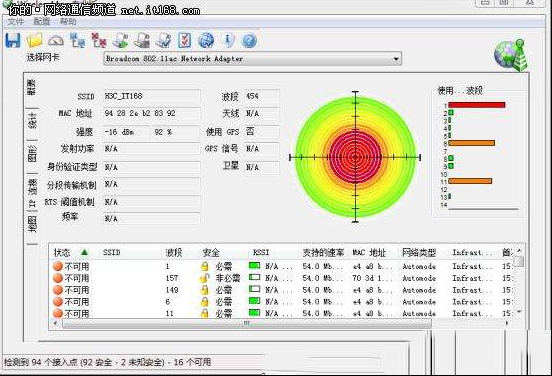Click the blue floppy disk save icon
The image size is (552, 376).
(x=13, y=40)
